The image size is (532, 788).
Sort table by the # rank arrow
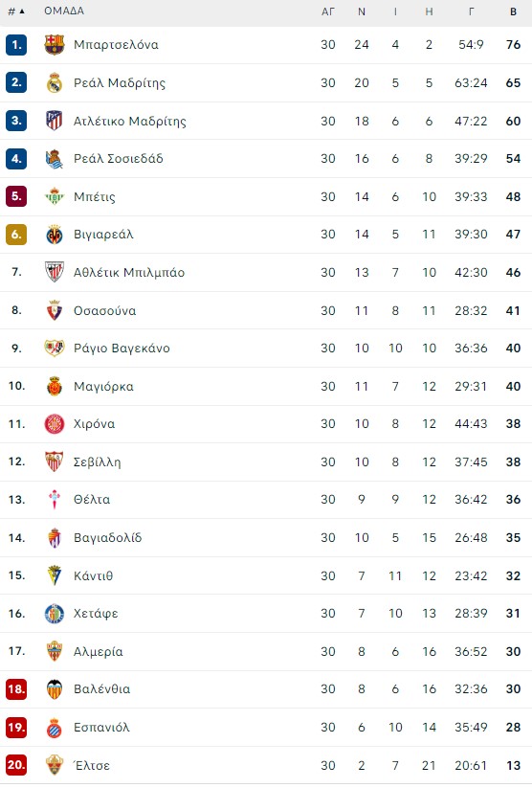pos(16,11)
